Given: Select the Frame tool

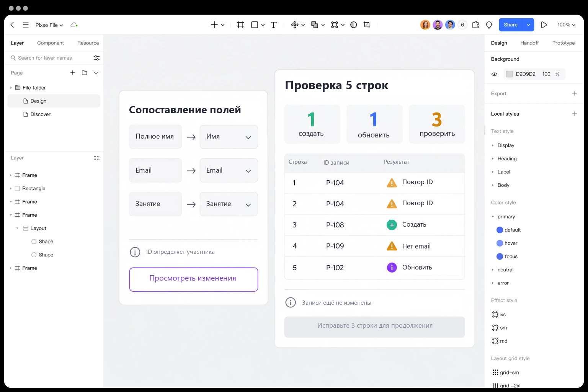Looking at the screenshot, I should pos(240,25).
